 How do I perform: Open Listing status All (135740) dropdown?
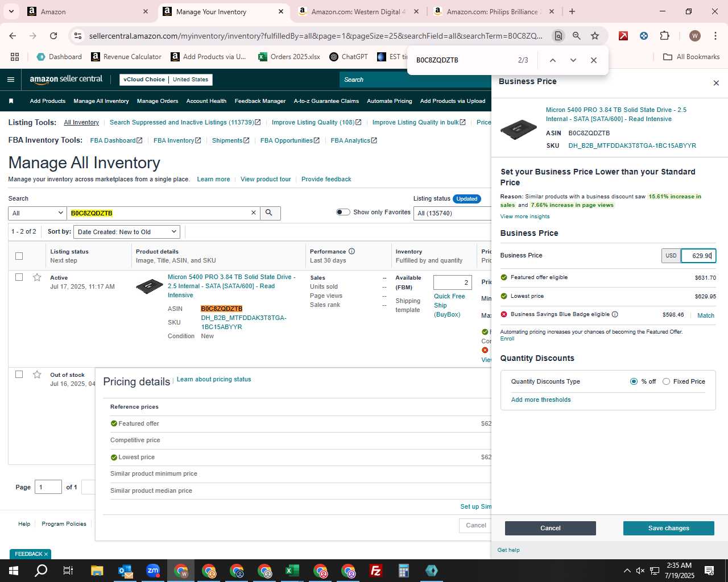[453, 213]
